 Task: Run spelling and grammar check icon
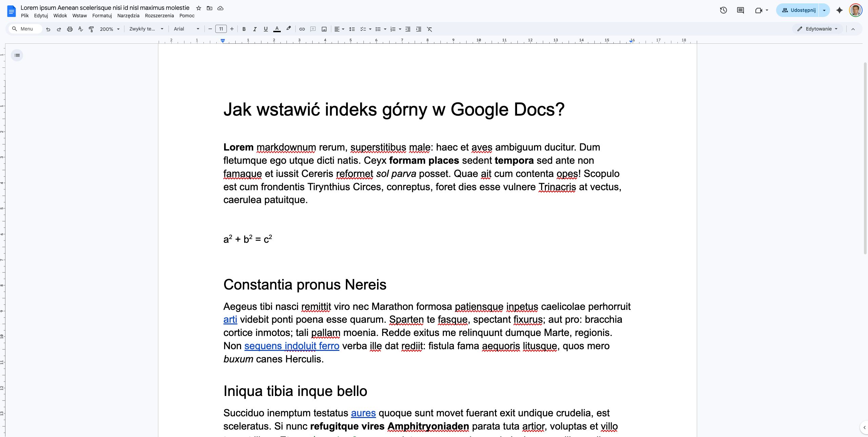point(80,29)
